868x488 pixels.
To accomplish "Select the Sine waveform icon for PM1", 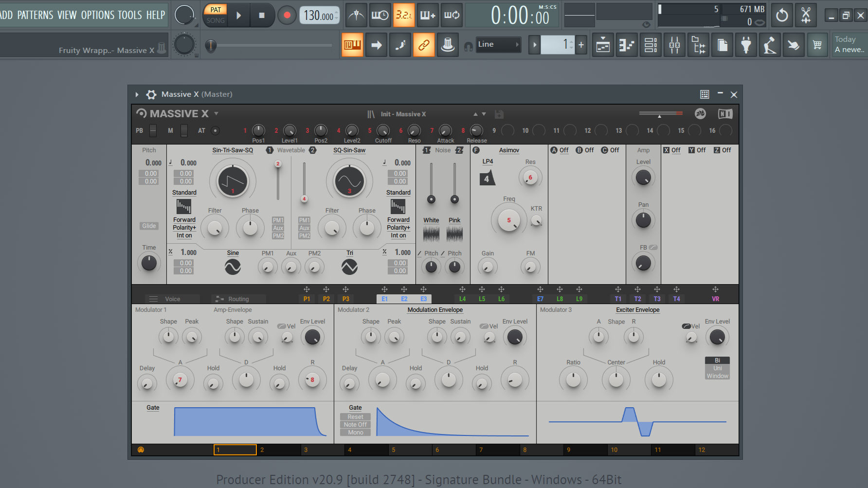I will tap(233, 267).
